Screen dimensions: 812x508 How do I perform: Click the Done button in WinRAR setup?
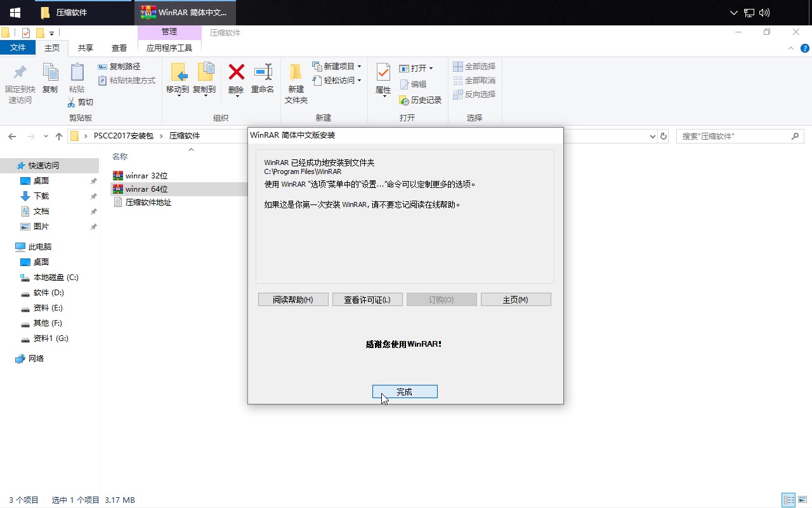click(405, 392)
